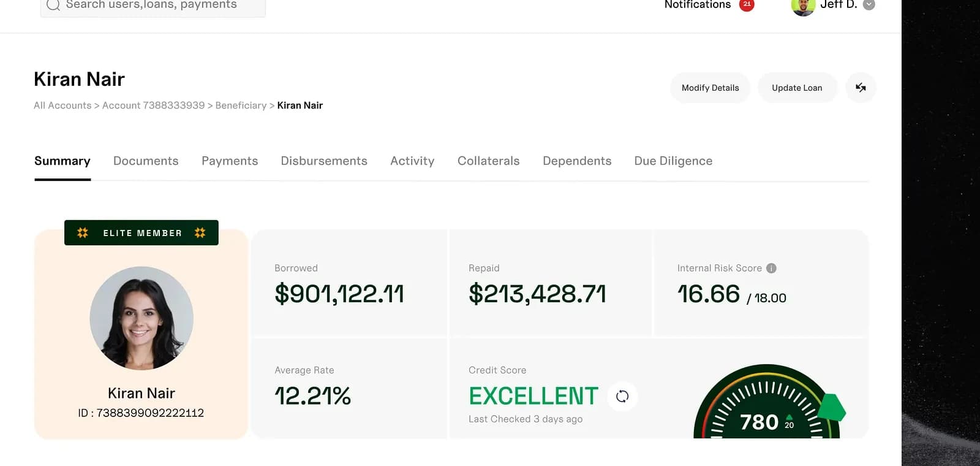This screenshot has width=980, height=466.
Task: Select the Summary tab
Action: tap(62, 161)
